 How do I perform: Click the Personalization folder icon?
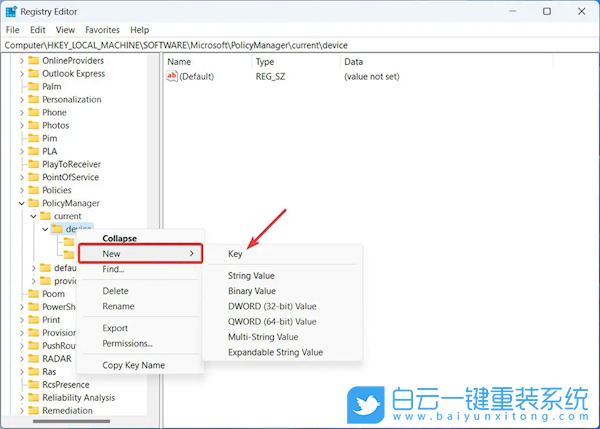(34, 100)
